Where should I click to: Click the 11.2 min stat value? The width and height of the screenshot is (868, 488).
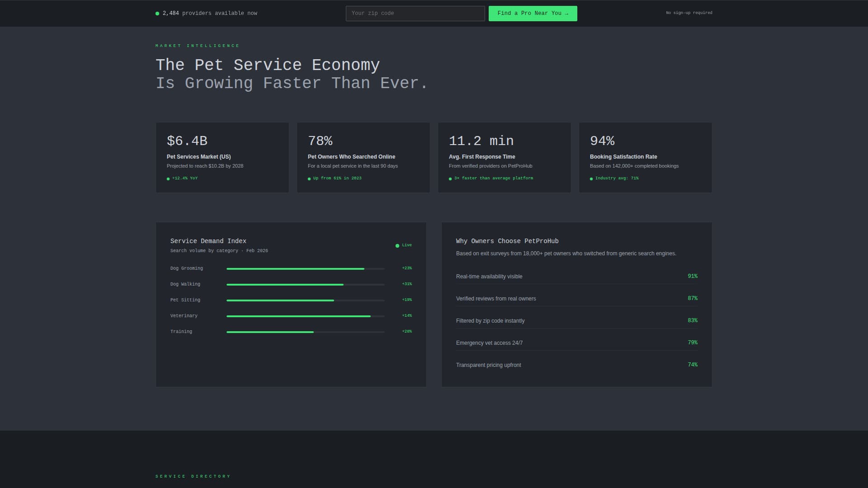481,141
